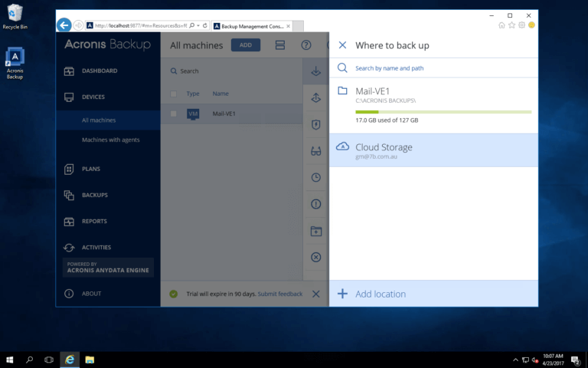
Task: Switch list view layout icon
Action: 280,45
